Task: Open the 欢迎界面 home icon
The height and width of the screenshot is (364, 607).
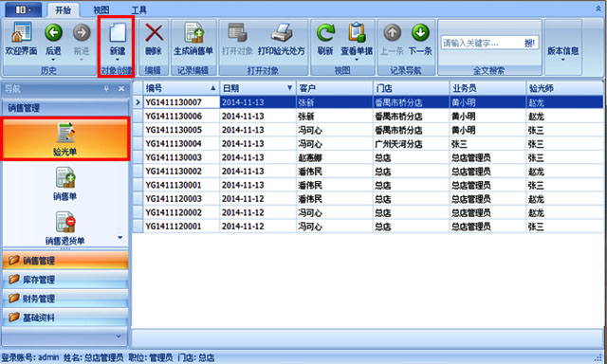Action: (21, 38)
